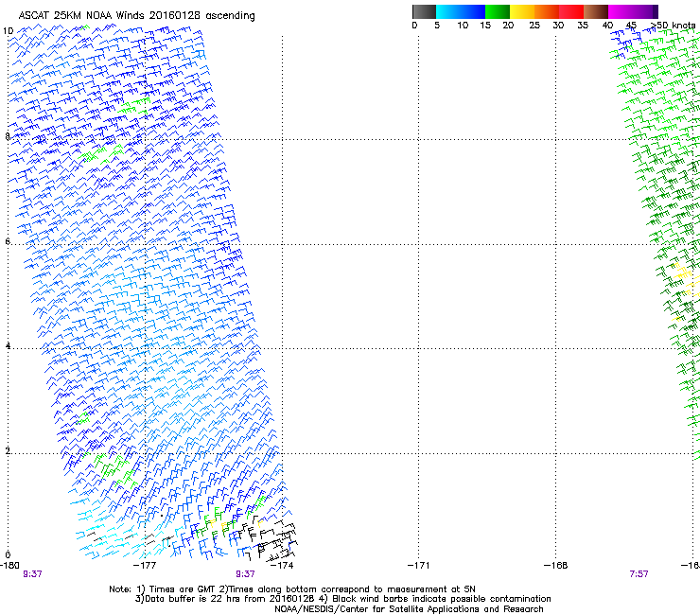Click the latitude label 6
The image size is (700, 615).
pyautogui.click(x=8, y=241)
